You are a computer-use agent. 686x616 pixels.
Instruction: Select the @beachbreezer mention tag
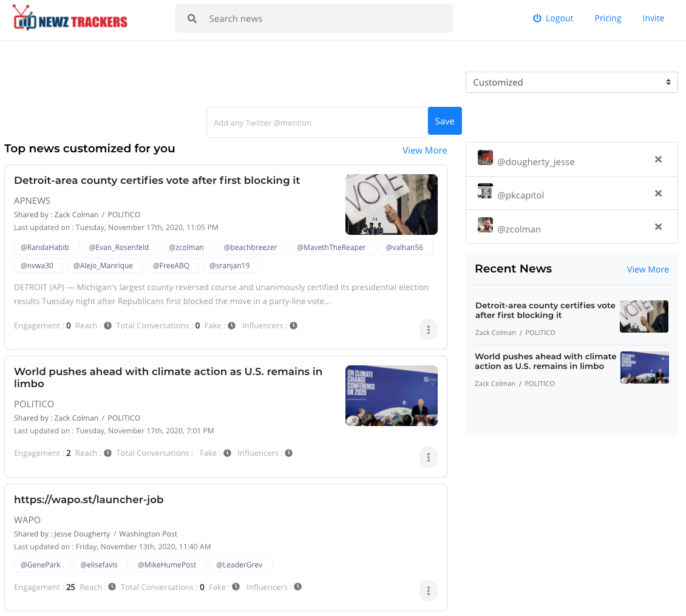(x=252, y=248)
